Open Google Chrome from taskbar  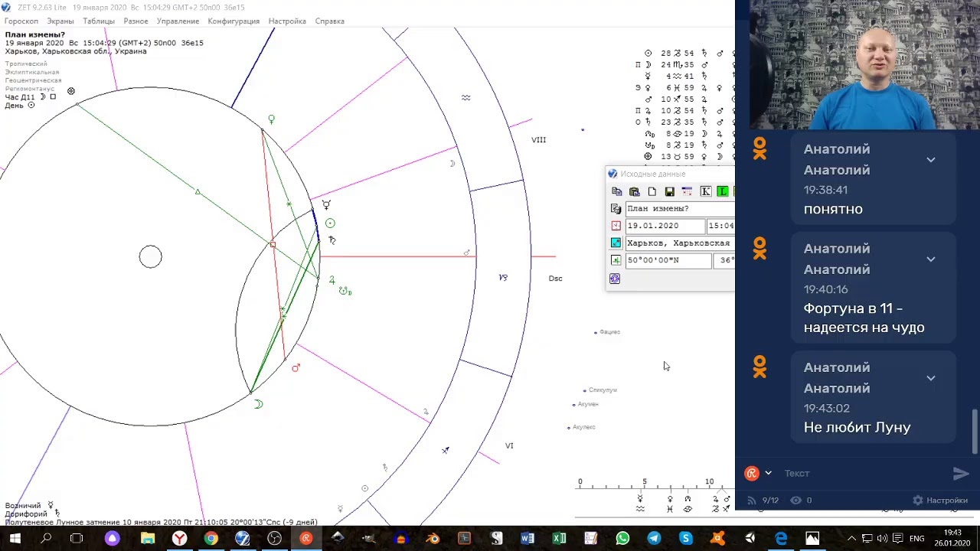coord(211,539)
